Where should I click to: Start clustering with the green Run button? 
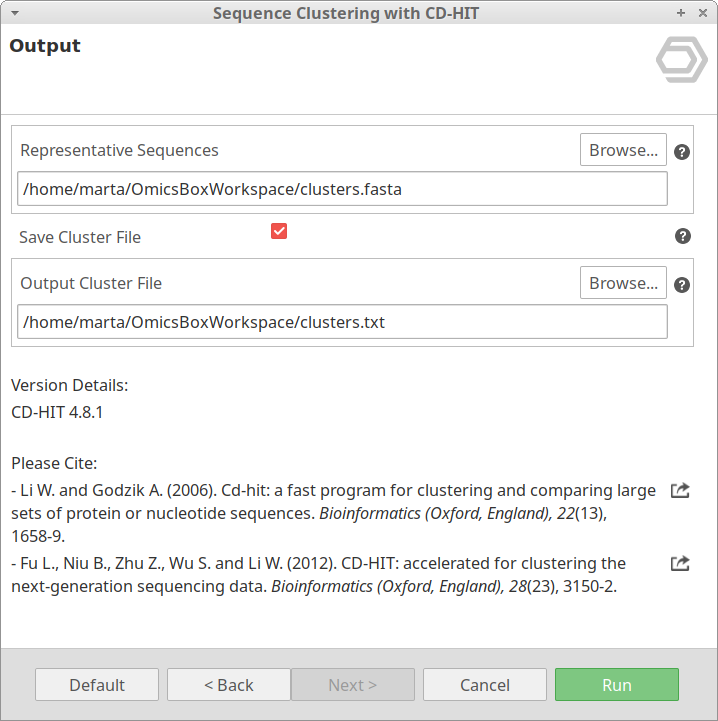617,685
